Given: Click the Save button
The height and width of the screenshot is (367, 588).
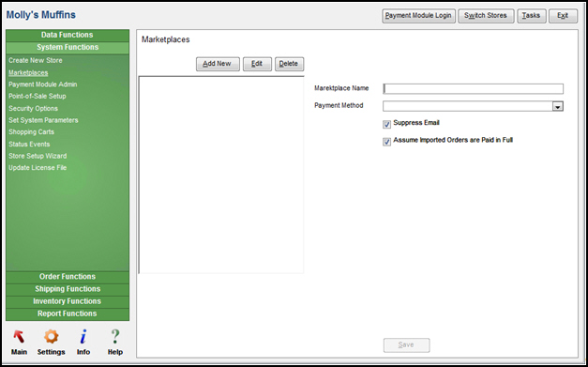Looking at the screenshot, I should [406, 345].
